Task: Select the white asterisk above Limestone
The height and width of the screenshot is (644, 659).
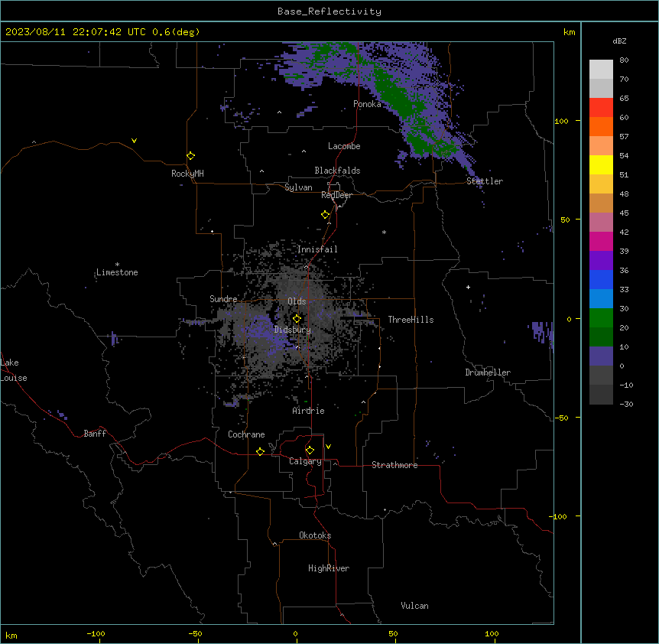Action: 117,265
